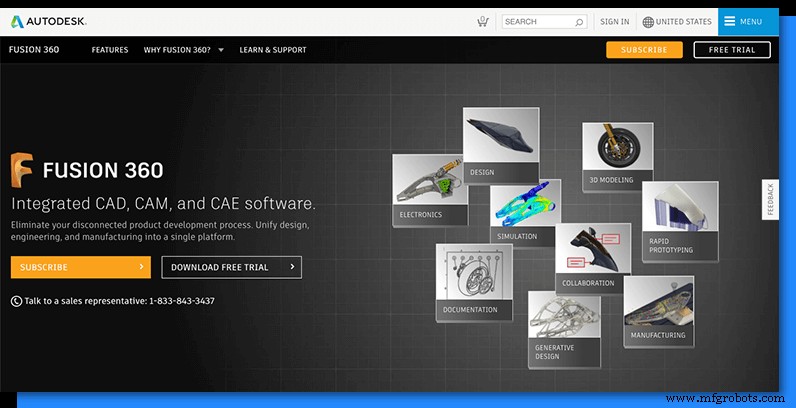Image resolution: width=796 pixels, height=408 pixels.
Task: Select the Simulation thumbnail tile
Action: coord(524,212)
